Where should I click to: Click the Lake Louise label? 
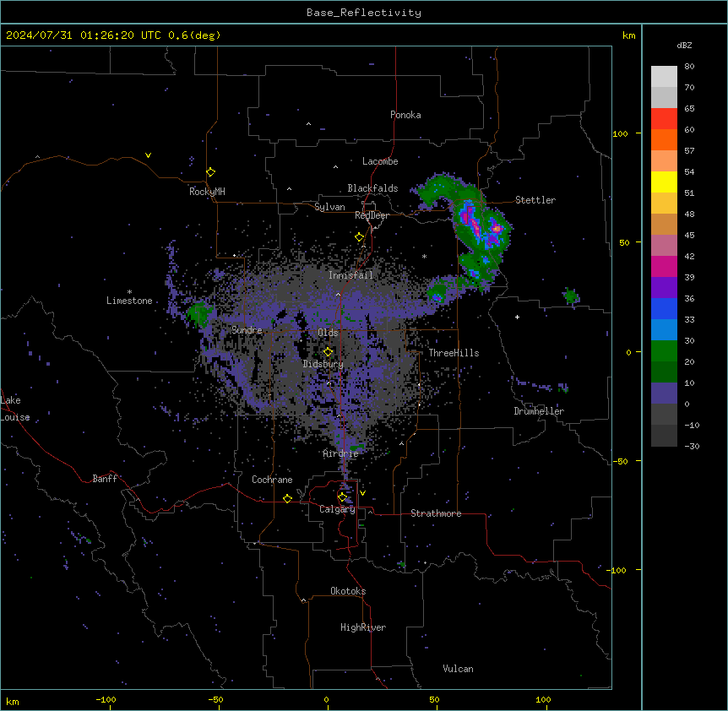click(x=14, y=409)
